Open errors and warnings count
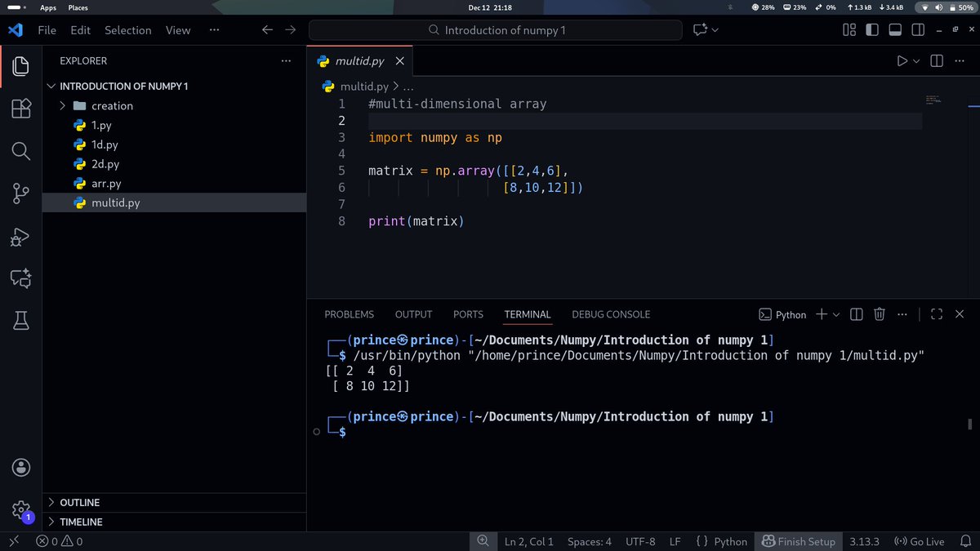This screenshot has width=980, height=551. pyautogui.click(x=60, y=541)
